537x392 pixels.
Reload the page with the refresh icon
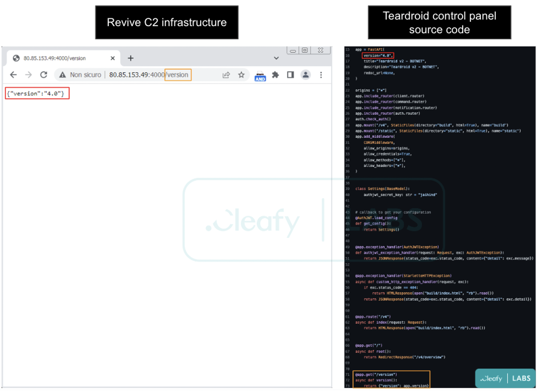(44, 75)
